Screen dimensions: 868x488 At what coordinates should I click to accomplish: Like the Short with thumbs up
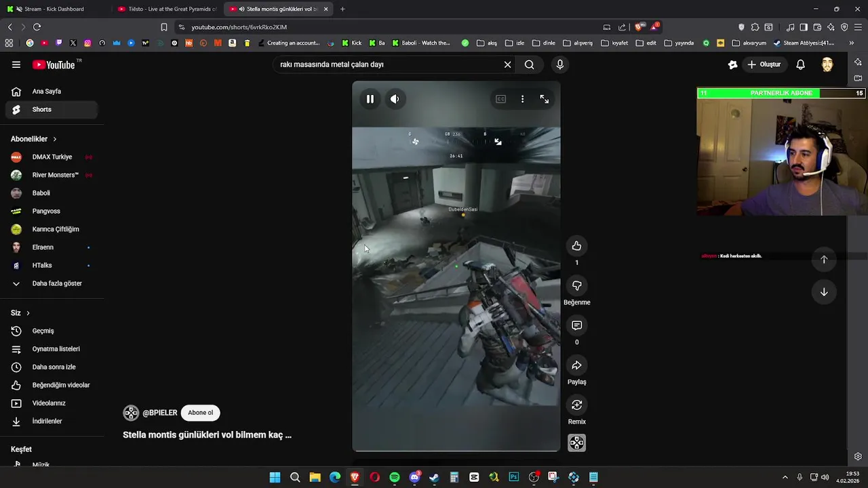[576, 246]
